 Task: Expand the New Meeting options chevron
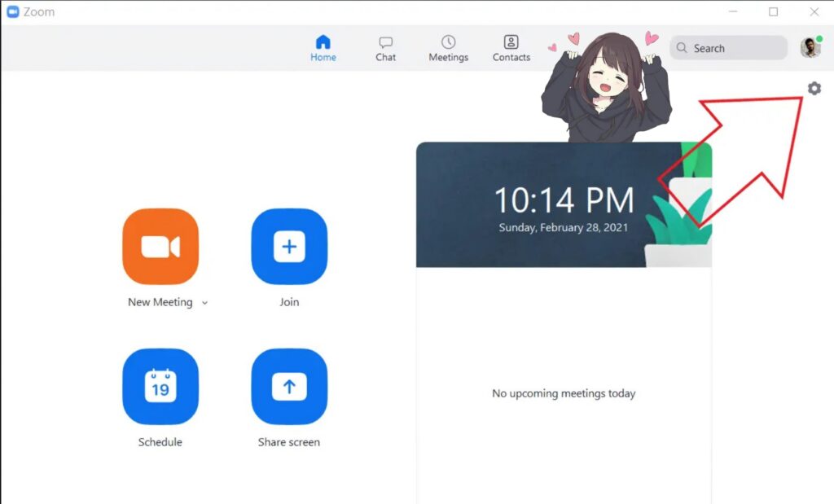(x=204, y=303)
